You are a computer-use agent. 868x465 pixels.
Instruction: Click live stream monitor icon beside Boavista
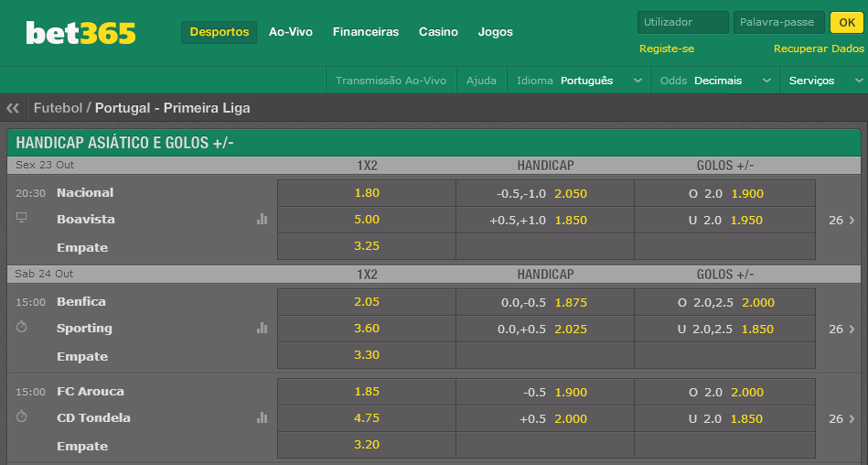click(x=22, y=218)
